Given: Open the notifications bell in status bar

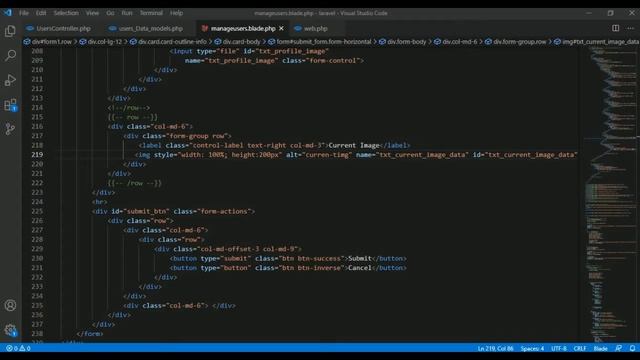Looking at the screenshot, I should (x=632, y=348).
